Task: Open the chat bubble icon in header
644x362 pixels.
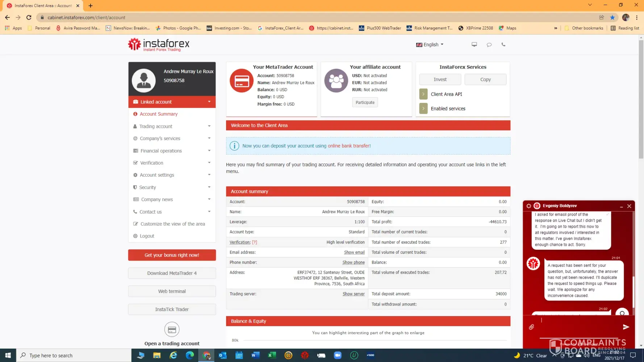Action: point(489,45)
